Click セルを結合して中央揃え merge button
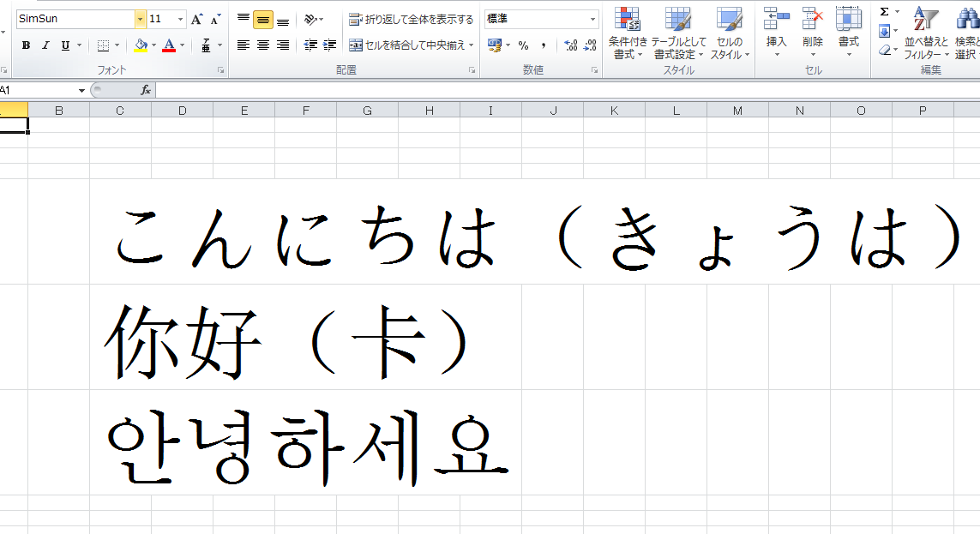Image resolution: width=980 pixels, height=534 pixels. pos(407,45)
